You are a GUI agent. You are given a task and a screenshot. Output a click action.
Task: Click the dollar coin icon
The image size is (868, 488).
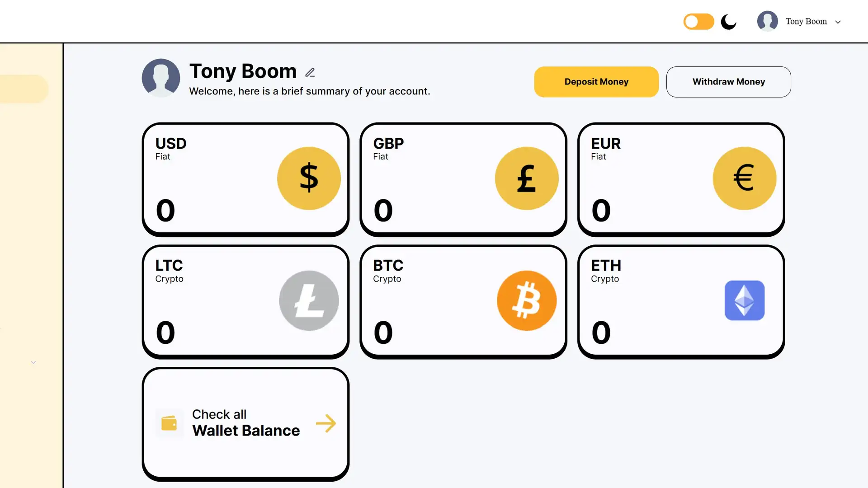(309, 178)
